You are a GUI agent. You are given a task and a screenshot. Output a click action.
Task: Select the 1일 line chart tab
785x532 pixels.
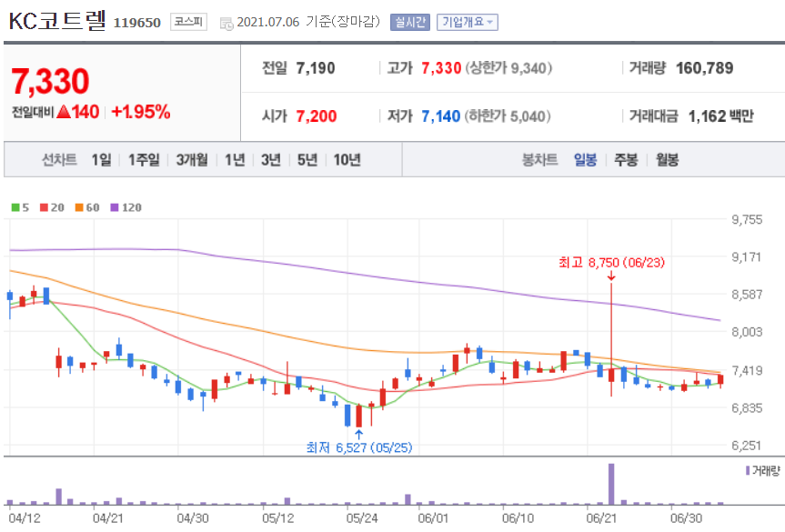[x=101, y=160]
